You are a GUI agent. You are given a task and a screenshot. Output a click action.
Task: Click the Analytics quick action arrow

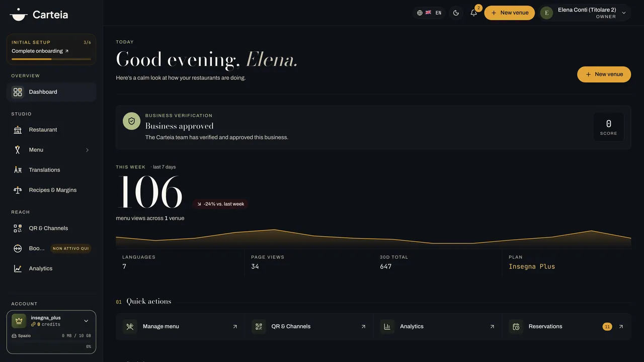pyautogui.click(x=492, y=327)
